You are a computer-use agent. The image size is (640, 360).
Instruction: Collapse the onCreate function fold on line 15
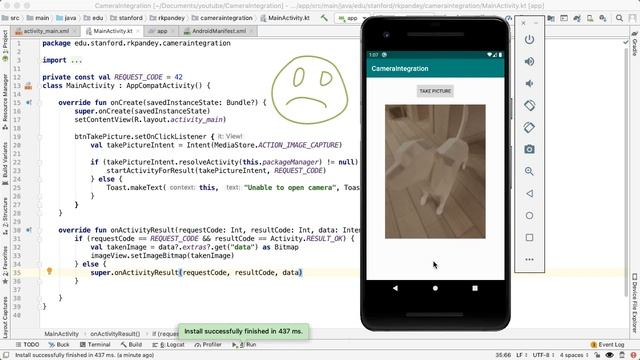[x=40, y=102]
